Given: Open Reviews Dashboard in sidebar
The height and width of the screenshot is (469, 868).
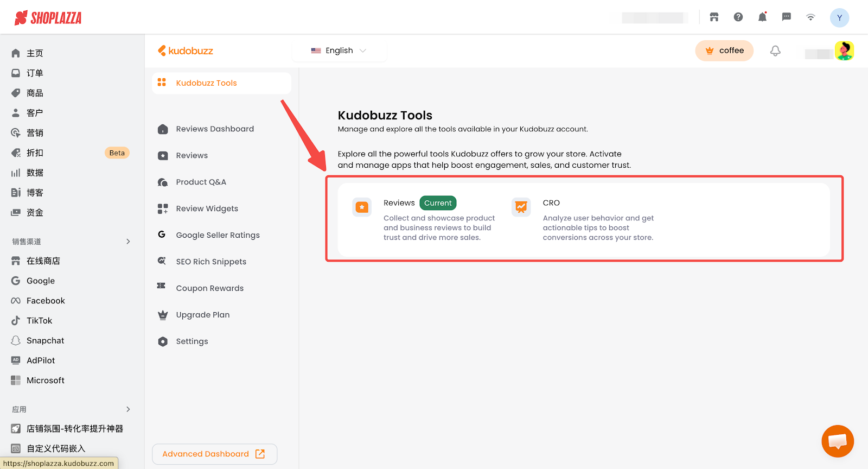Looking at the screenshot, I should [x=214, y=129].
